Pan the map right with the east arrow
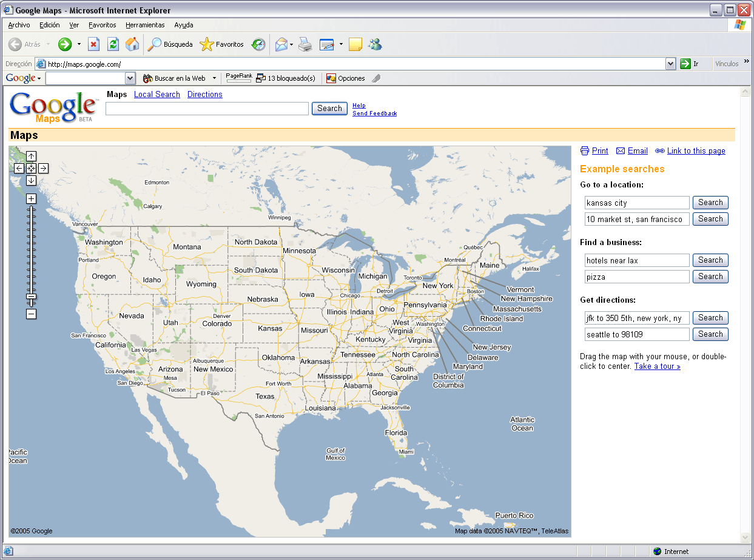The height and width of the screenshot is (560, 754). tap(44, 169)
